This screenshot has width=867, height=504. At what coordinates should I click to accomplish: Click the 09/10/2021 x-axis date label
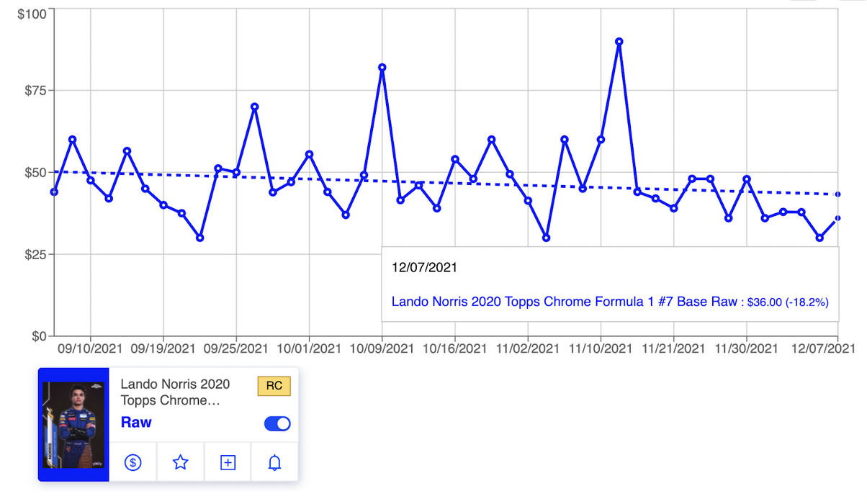[x=90, y=348]
